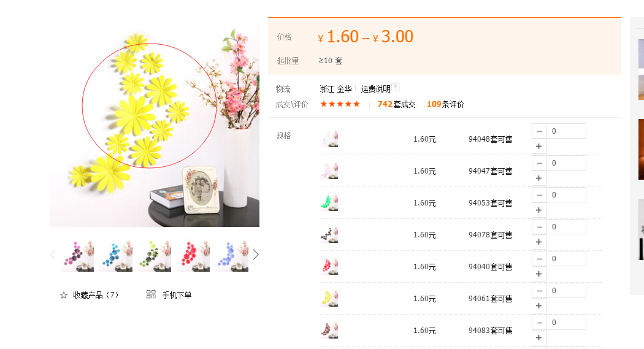This screenshot has width=644, height=349.
Task: Open the 742 sets sold link
Action: (x=396, y=104)
